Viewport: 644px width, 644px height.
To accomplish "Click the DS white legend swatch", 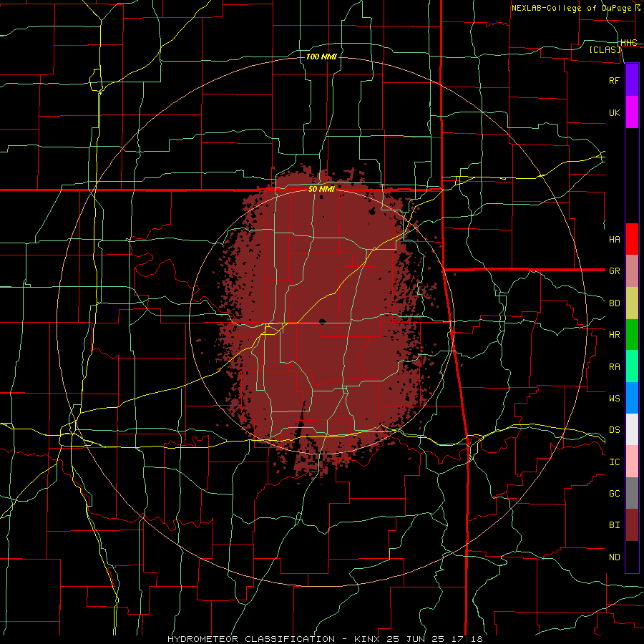I will [632, 429].
